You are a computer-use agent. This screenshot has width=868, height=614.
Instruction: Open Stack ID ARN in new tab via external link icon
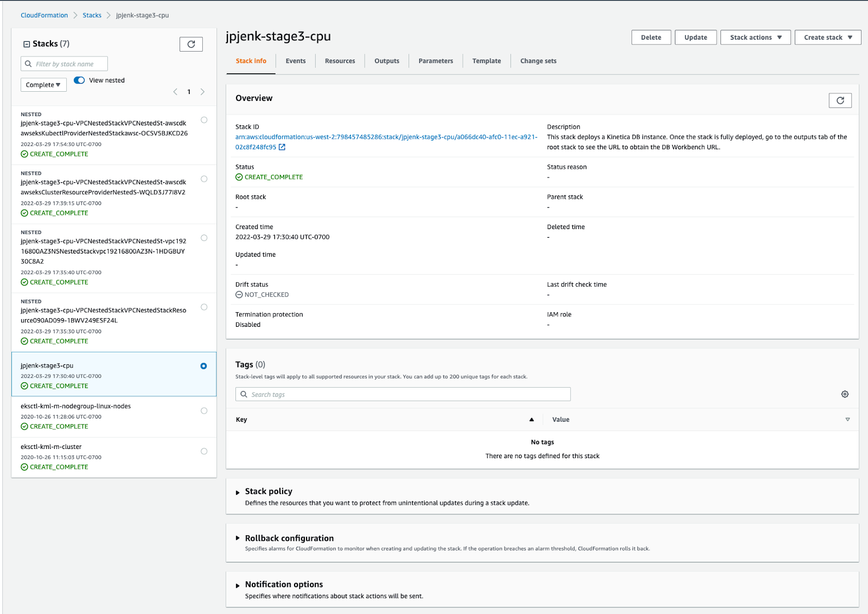[282, 147]
